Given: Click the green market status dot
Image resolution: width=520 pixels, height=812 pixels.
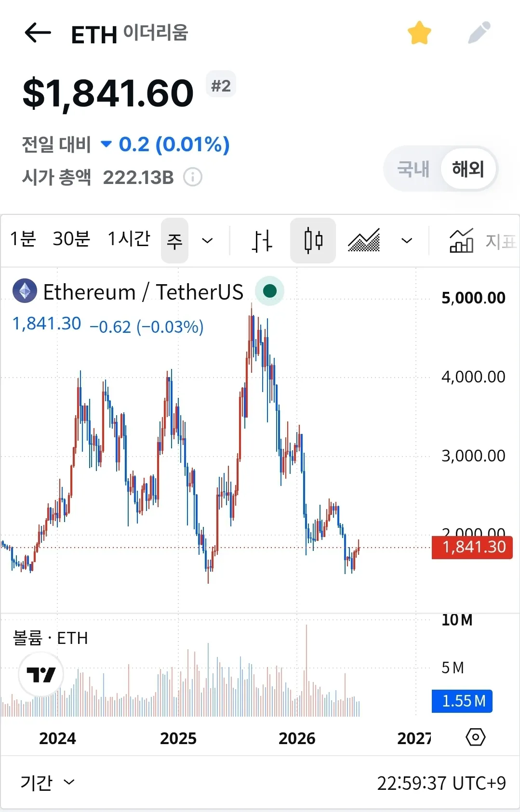Looking at the screenshot, I should coord(269,291).
